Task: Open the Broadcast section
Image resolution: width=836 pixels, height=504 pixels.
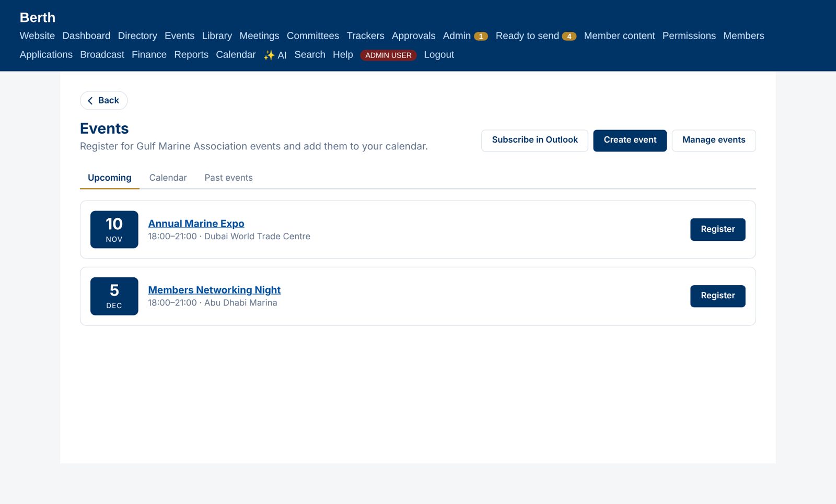Action: (102, 54)
